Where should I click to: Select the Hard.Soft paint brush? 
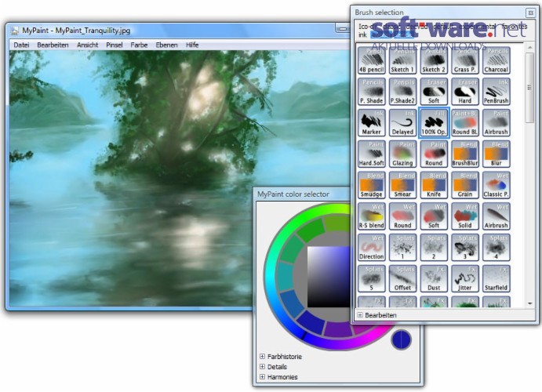tap(371, 154)
